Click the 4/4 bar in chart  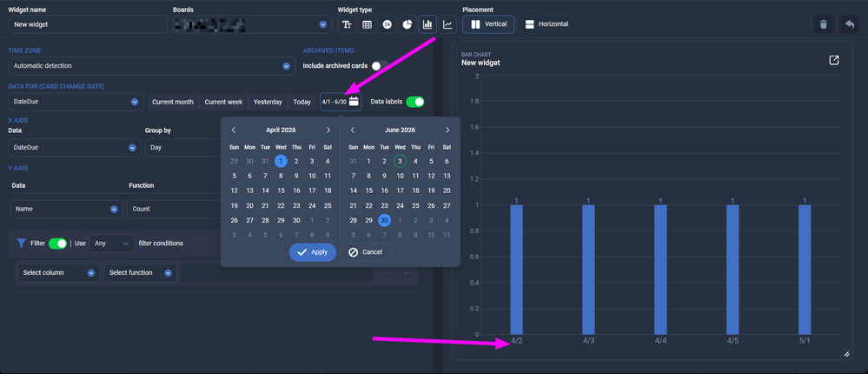tap(660, 270)
